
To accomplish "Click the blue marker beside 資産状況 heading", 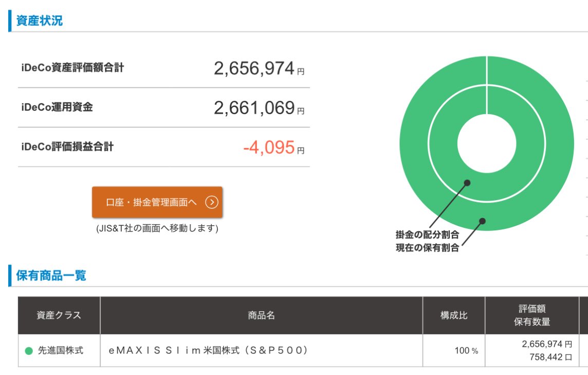I will point(9,21).
